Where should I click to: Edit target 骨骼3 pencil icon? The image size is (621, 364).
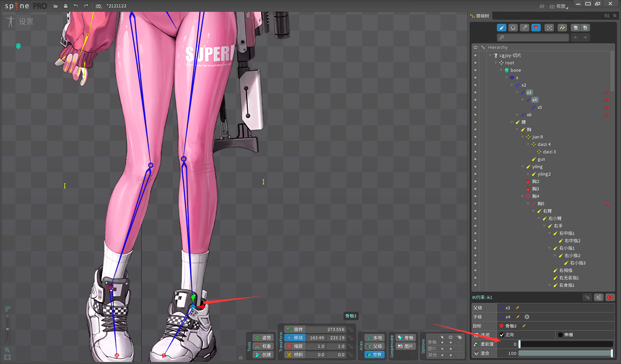pyautogui.click(x=524, y=326)
